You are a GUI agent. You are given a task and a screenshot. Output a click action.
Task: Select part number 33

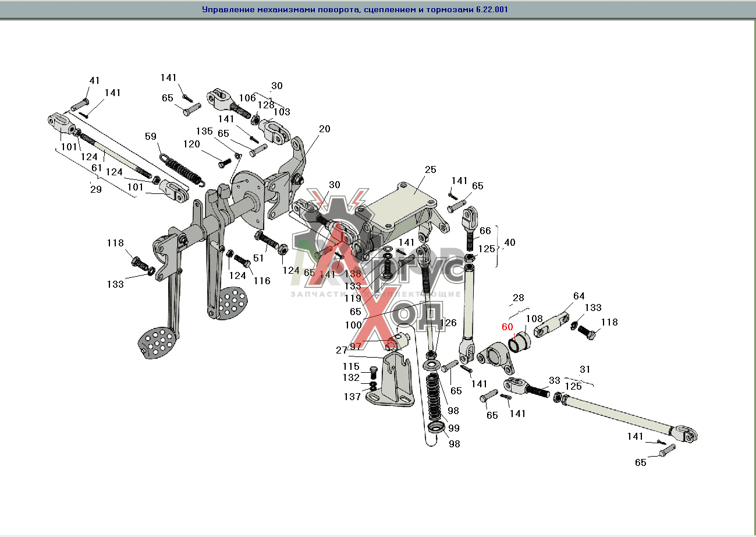(x=554, y=380)
